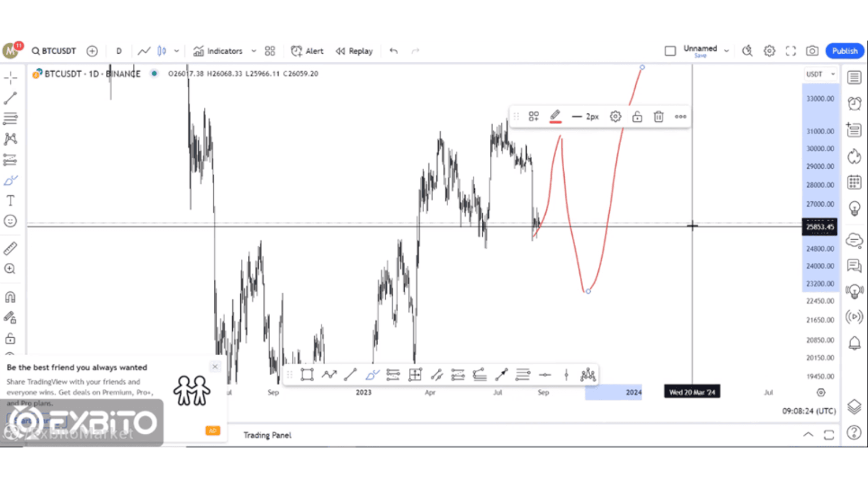The width and height of the screenshot is (868, 488).
Task: Expand the layout manage dropdown arrow
Action: pyautogui.click(x=726, y=51)
